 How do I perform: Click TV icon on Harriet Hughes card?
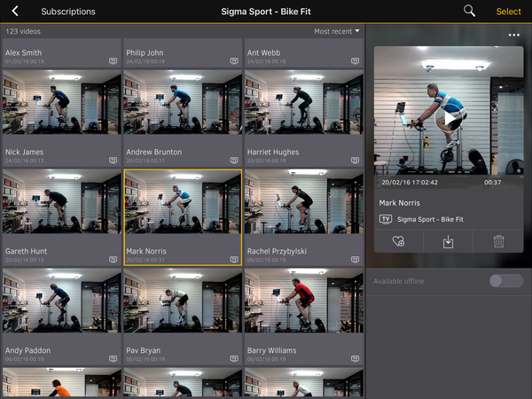[355, 160]
